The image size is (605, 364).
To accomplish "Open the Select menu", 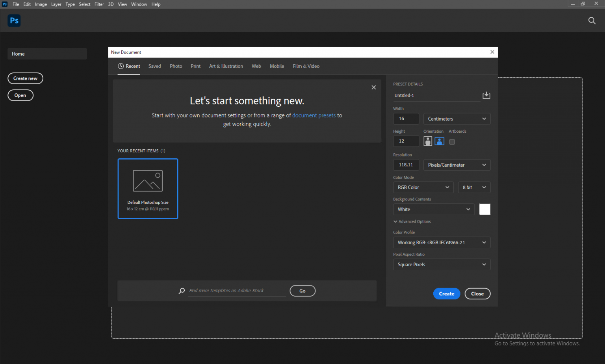I will pyautogui.click(x=85, y=4).
